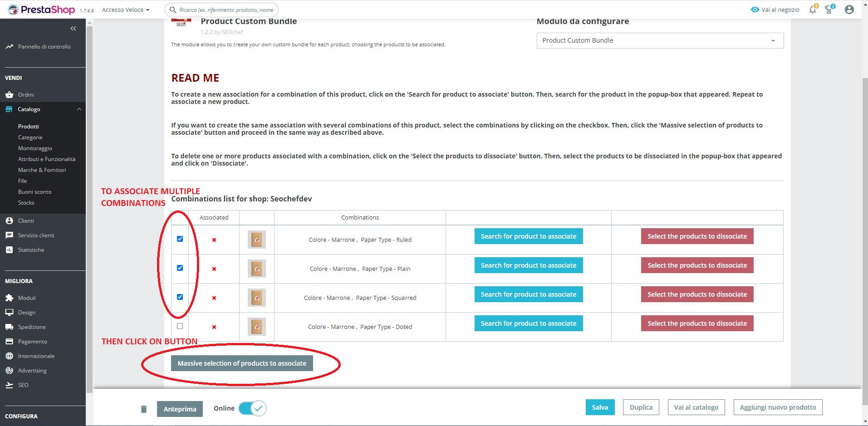868x426 pixels.
Task: Uncheck the Paper Type - Ruled combination checkbox
Action: (180, 239)
